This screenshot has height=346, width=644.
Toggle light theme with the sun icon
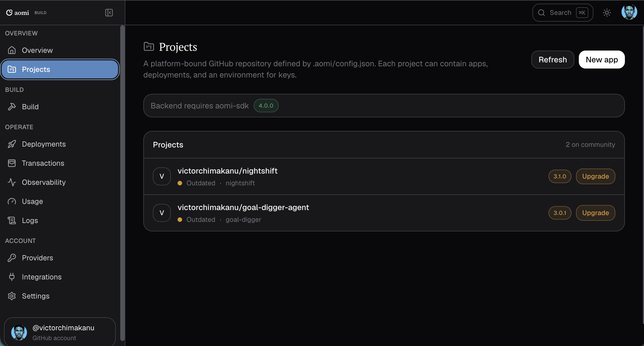click(607, 13)
